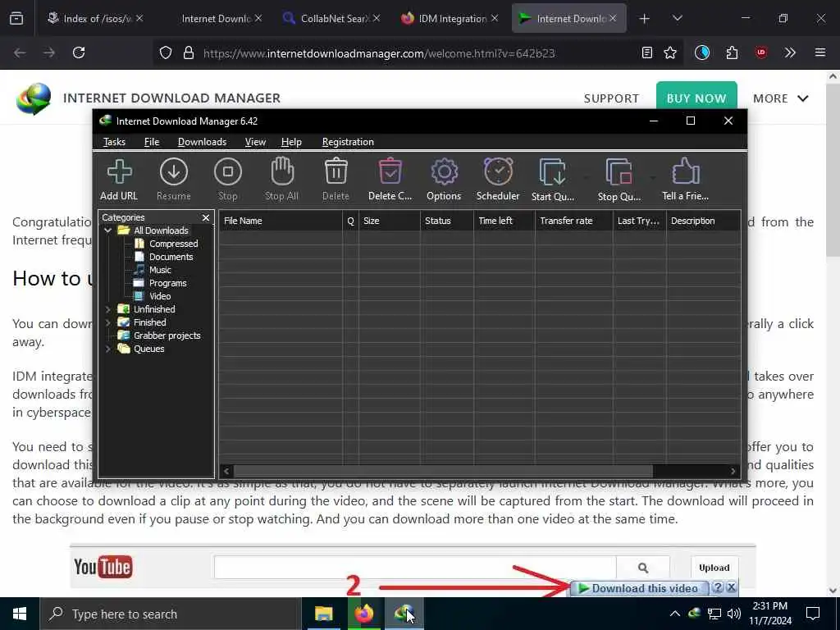
Task: Select the Documents category
Action: [x=171, y=257]
